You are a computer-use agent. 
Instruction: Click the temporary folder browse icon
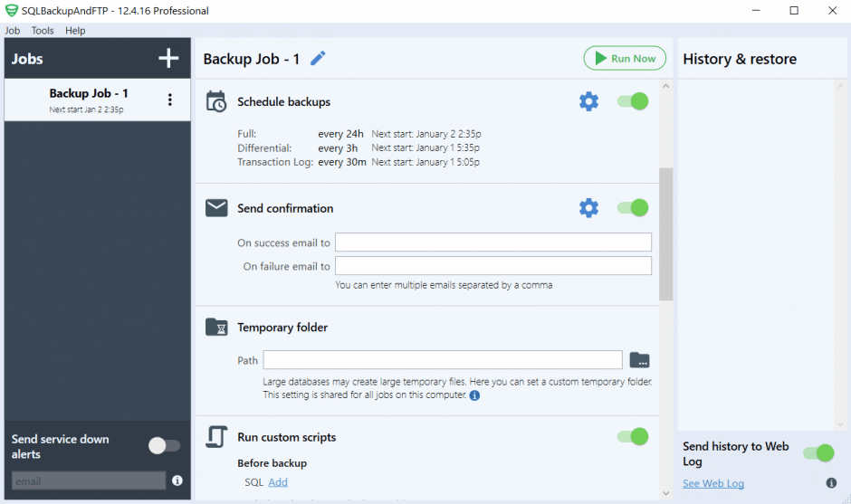(x=639, y=359)
